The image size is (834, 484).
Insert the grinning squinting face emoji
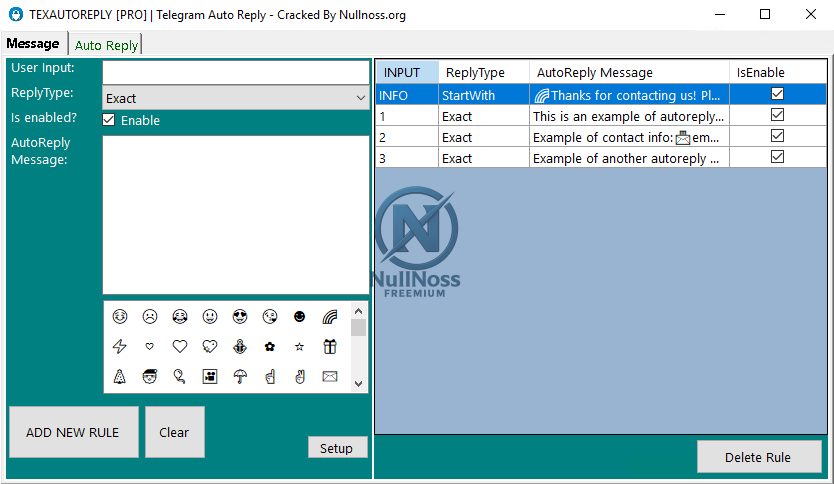[x=120, y=317]
